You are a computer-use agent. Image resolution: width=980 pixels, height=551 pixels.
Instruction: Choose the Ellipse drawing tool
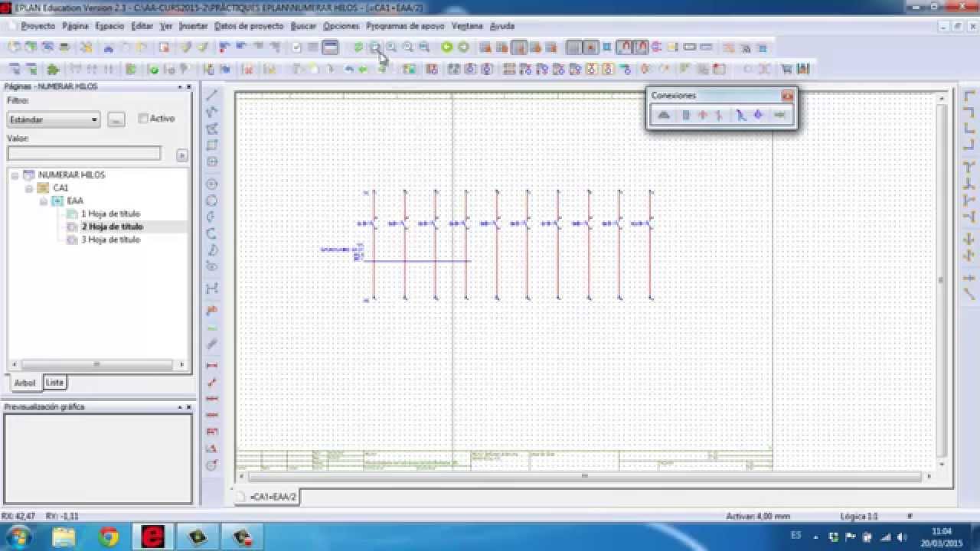[x=212, y=266]
